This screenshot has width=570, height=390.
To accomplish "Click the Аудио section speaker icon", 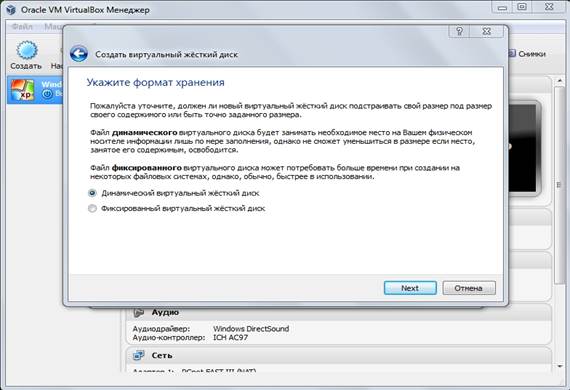I will (x=139, y=312).
